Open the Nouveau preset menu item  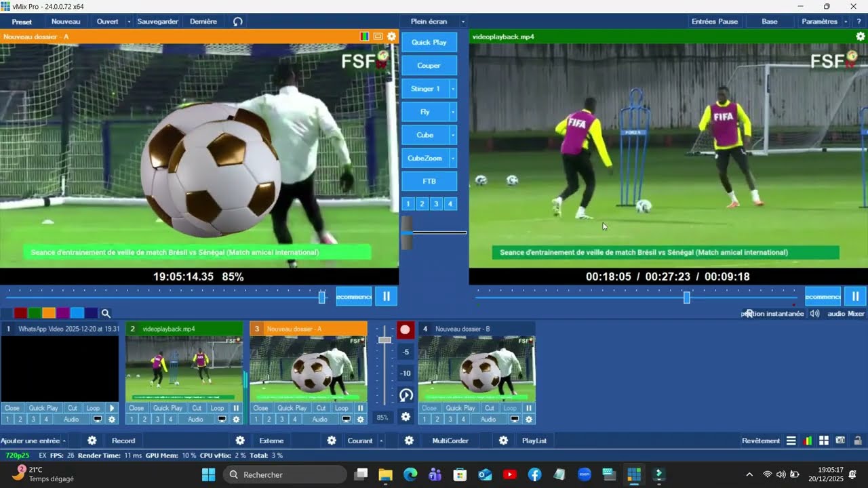point(66,22)
